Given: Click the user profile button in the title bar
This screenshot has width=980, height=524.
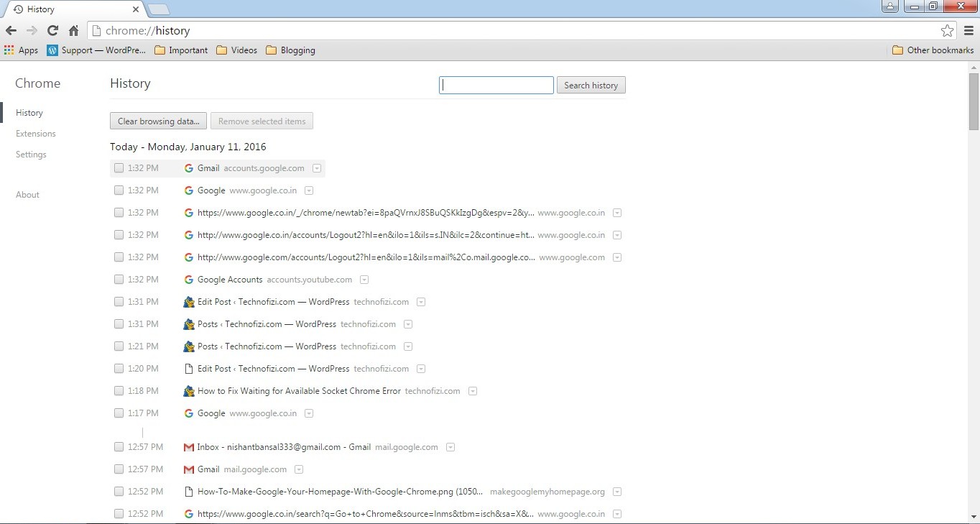Looking at the screenshot, I should (890, 6).
